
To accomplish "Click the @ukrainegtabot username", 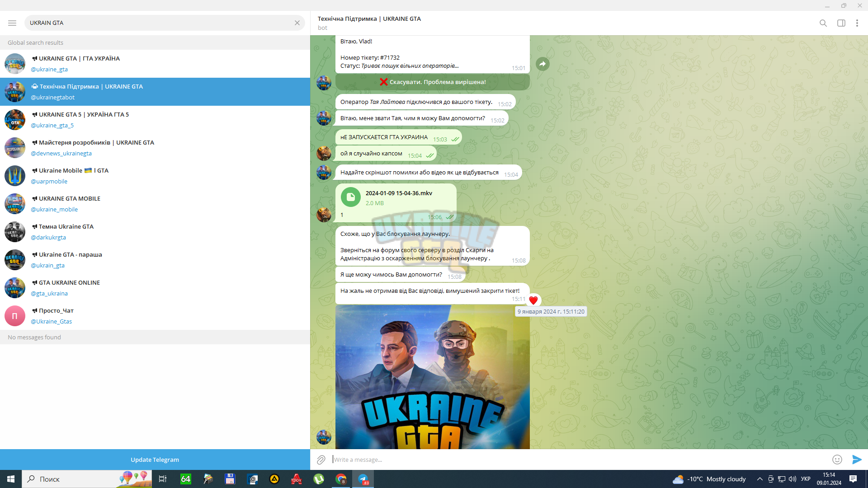I will [x=53, y=98].
